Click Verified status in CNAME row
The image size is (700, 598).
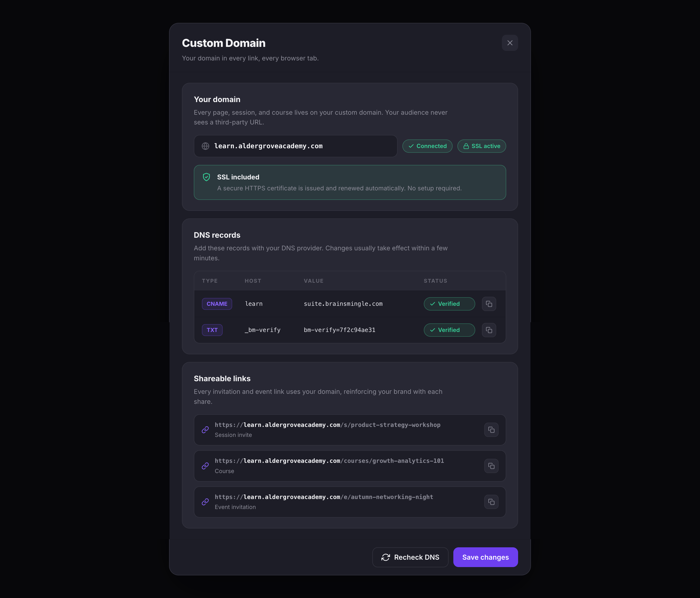449,304
